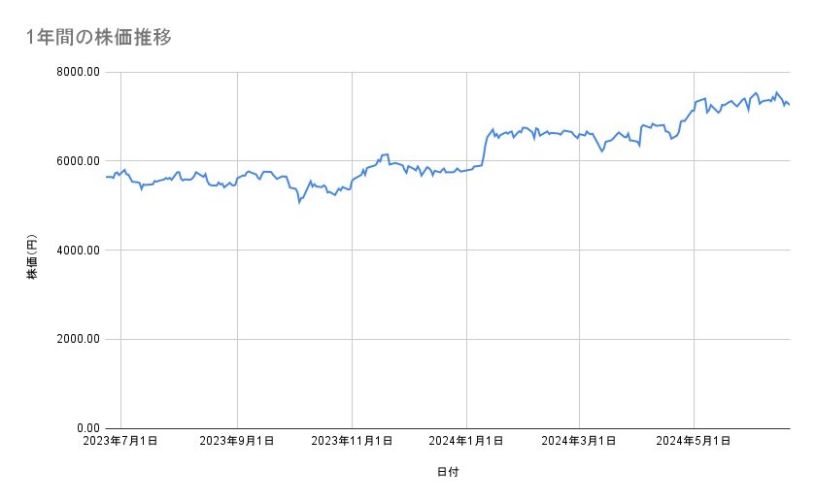Screen dimensions: 815x504
Task: Select the 2023年9月1日 date label
Action: 237,441
